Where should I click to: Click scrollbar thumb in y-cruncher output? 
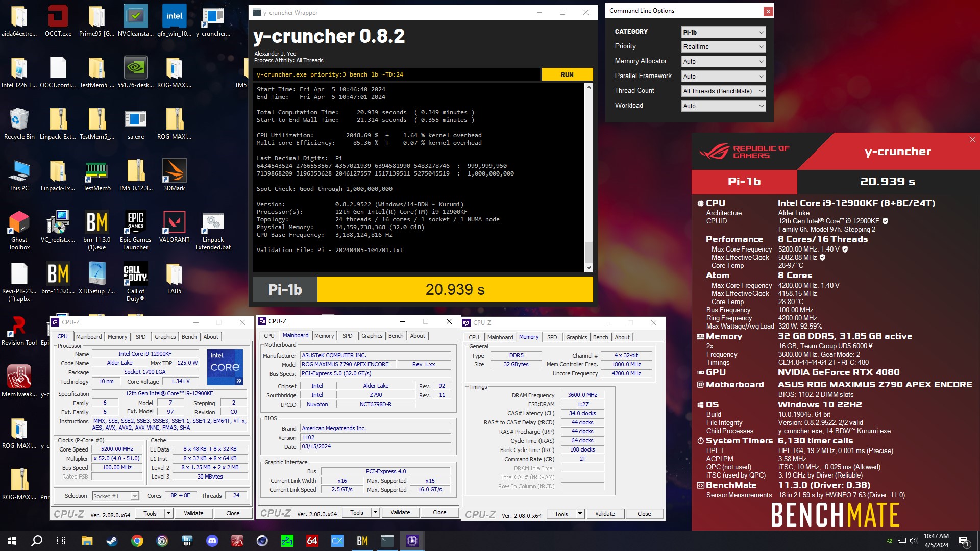coord(589,252)
